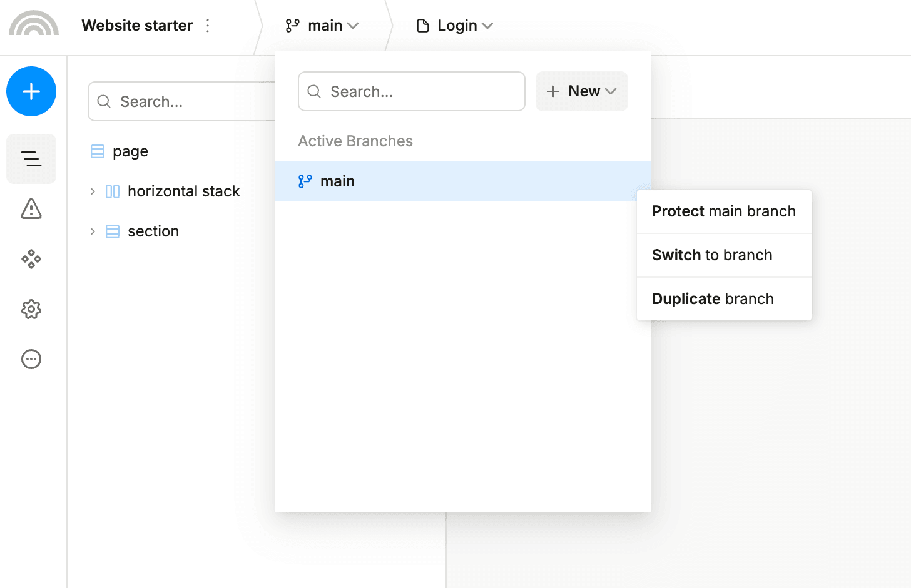Open the components diamond-grid sidebar icon
The width and height of the screenshot is (911, 588).
(31, 259)
